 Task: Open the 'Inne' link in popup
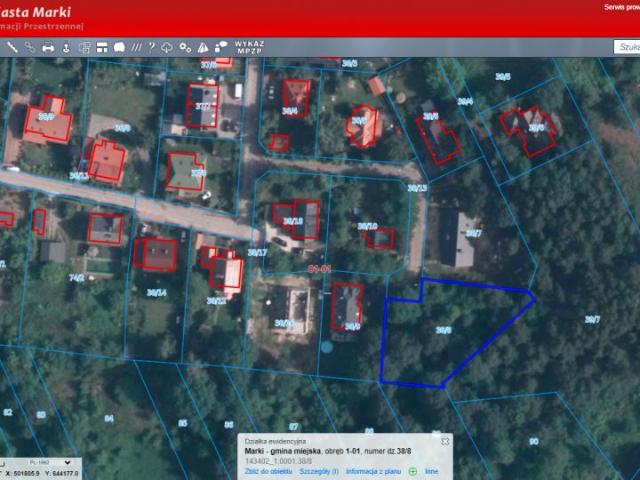click(432, 470)
